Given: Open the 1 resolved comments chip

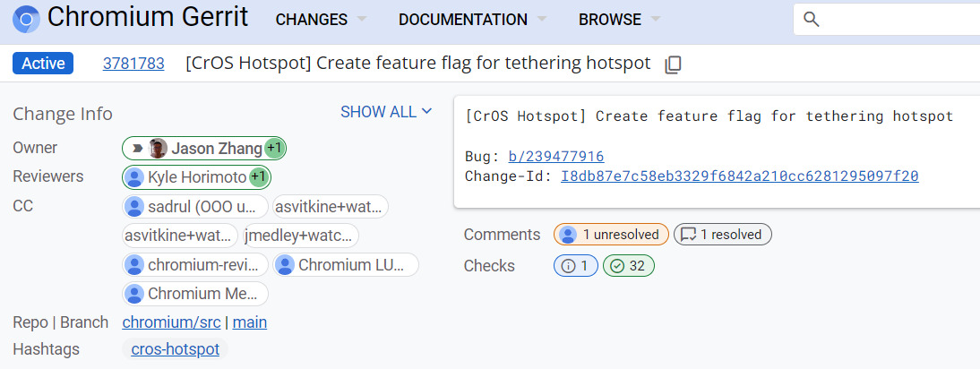Looking at the screenshot, I should [722, 235].
